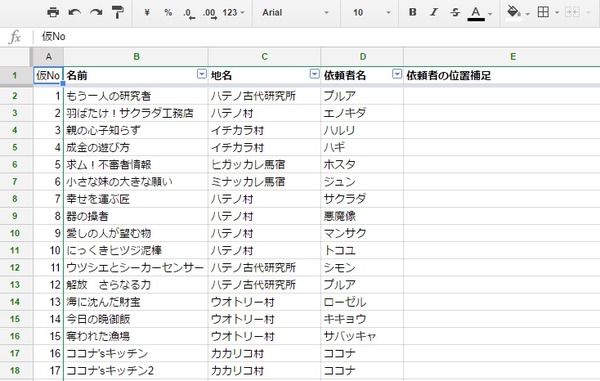Open the 123 number formats dropdown

pos(233,13)
